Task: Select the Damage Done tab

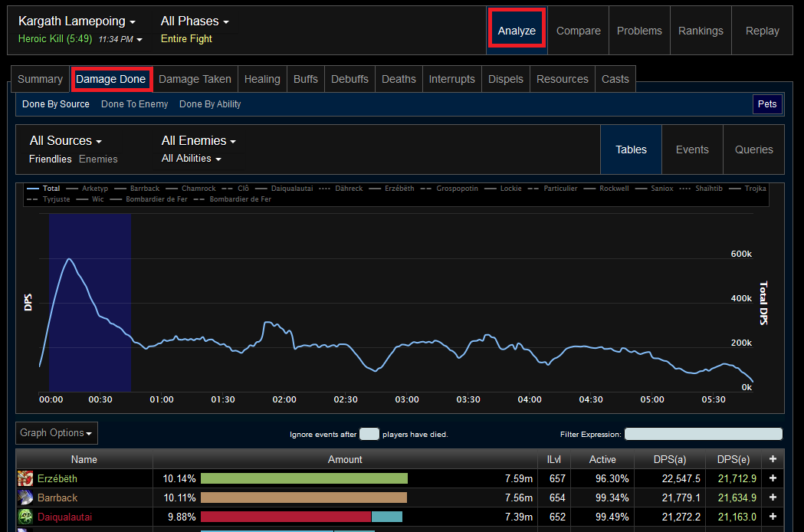Action: (111, 79)
